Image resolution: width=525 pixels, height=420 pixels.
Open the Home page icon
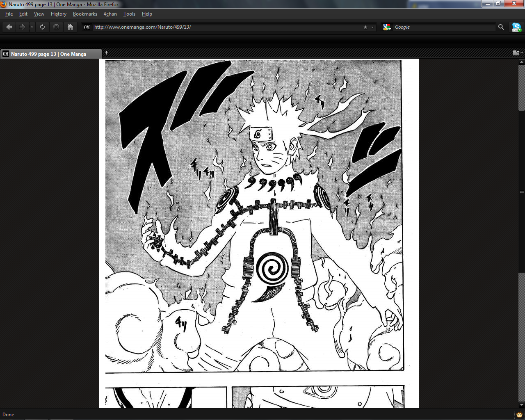tap(71, 27)
